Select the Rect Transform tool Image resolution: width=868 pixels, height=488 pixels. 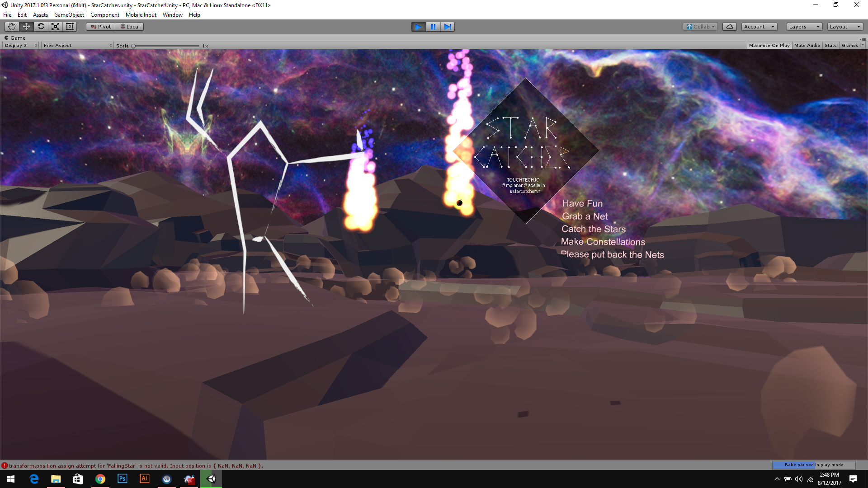point(70,27)
